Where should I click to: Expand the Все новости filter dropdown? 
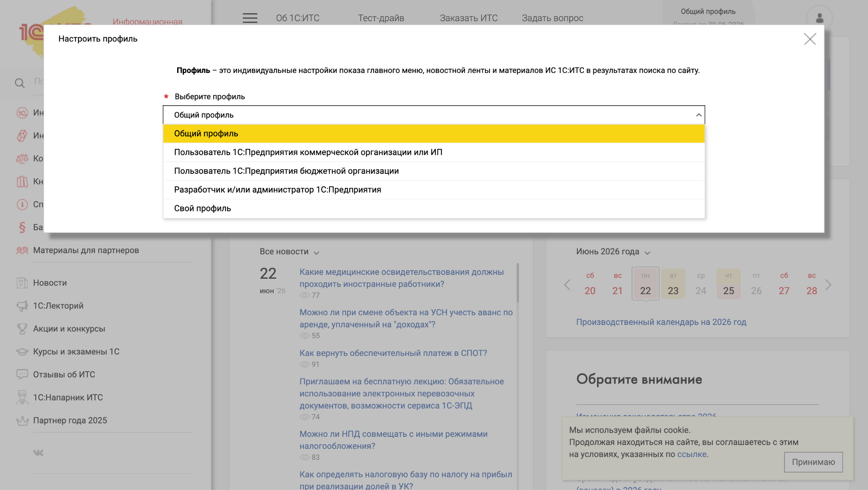coord(289,252)
